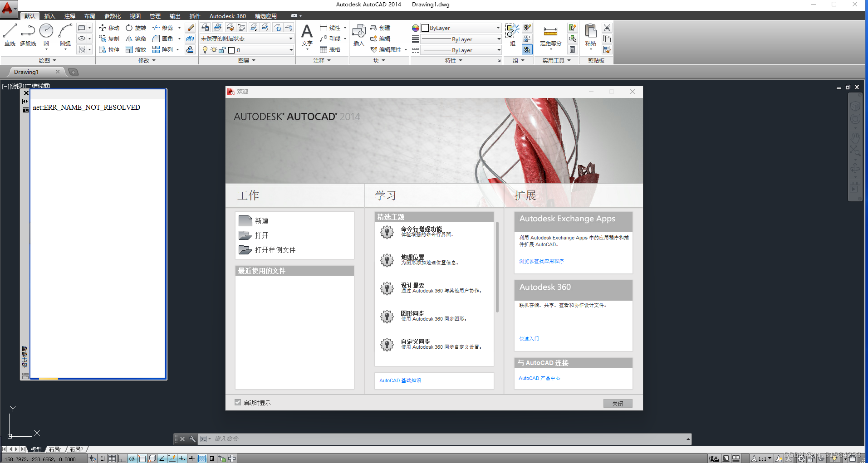Click the layer 0 color swatch

(x=231, y=50)
